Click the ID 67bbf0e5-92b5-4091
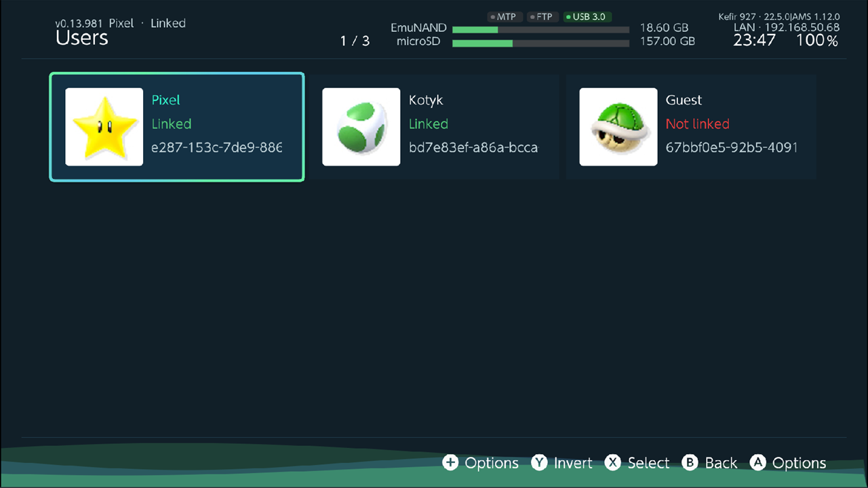Viewport: 868px width, 488px height. [x=732, y=148]
